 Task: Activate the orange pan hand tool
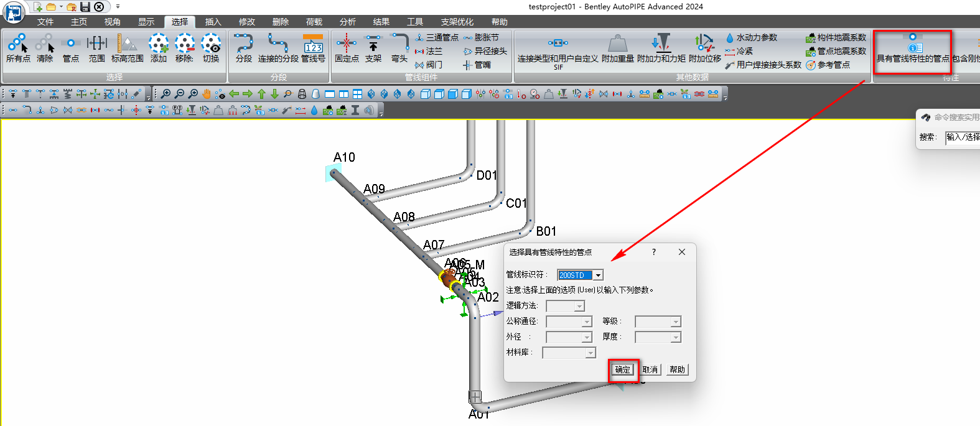click(x=207, y=94)
